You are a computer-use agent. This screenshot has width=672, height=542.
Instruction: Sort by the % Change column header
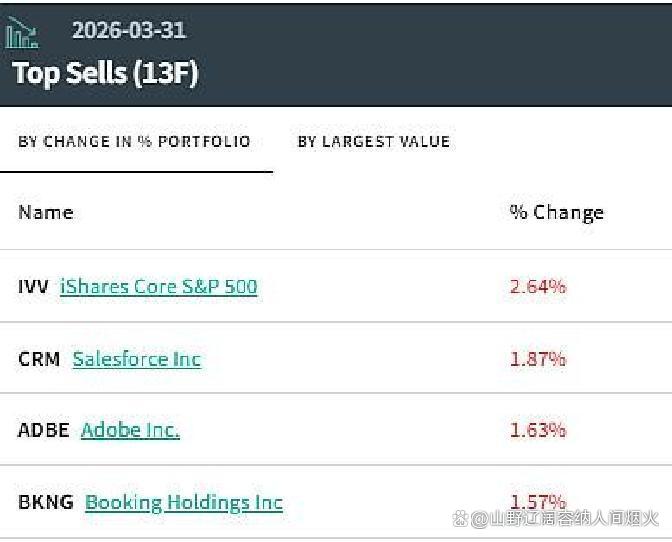tap(557, 213)
